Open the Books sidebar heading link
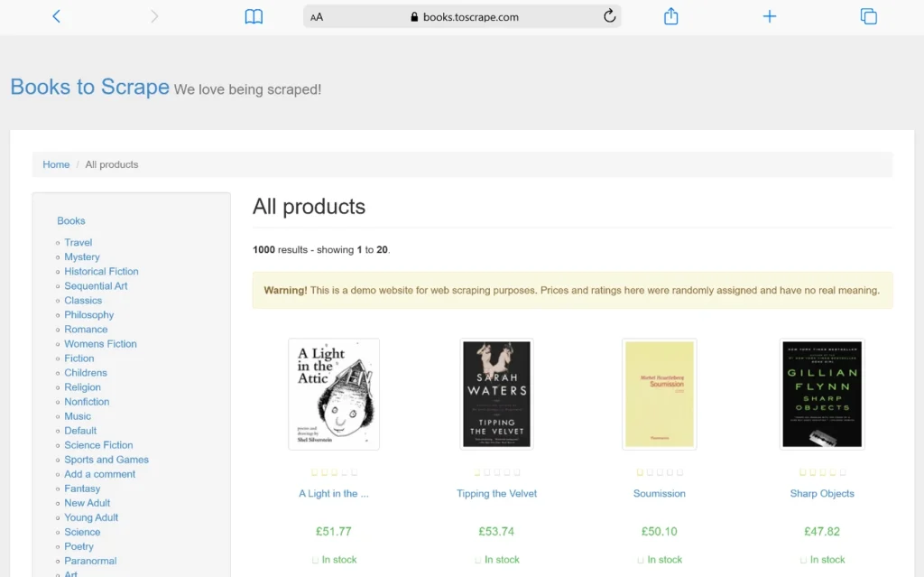924x577 pixels. (x=71, y=220)
